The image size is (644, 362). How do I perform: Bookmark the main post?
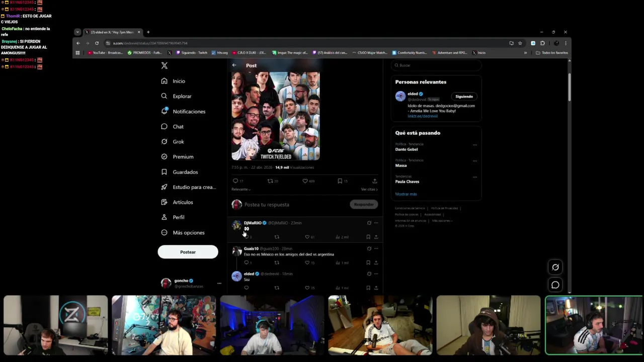pos(340,181)
